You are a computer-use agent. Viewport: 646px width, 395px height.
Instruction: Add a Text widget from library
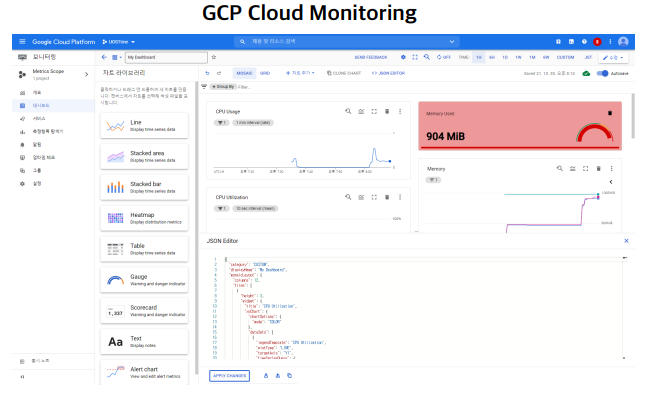(x=144, y=342)
